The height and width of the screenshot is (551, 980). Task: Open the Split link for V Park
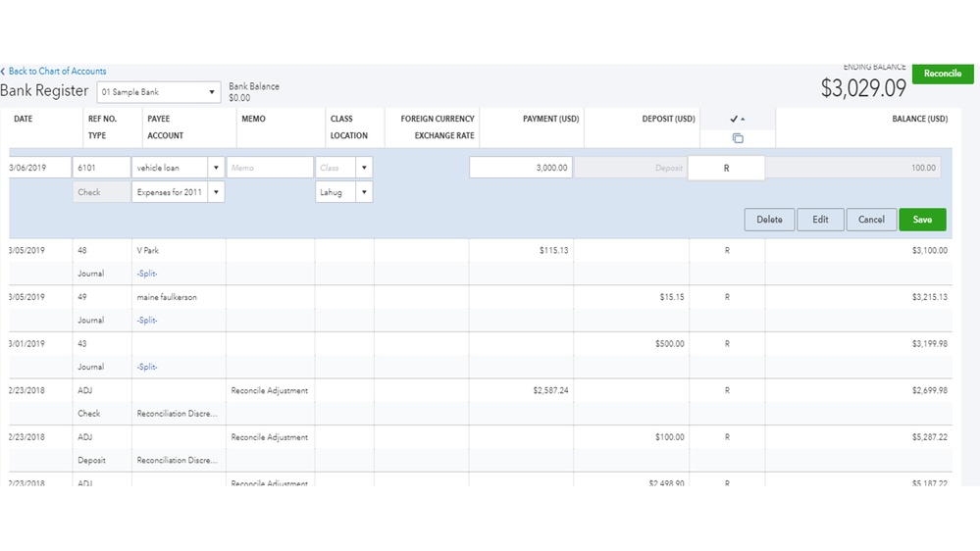[147, 274]
